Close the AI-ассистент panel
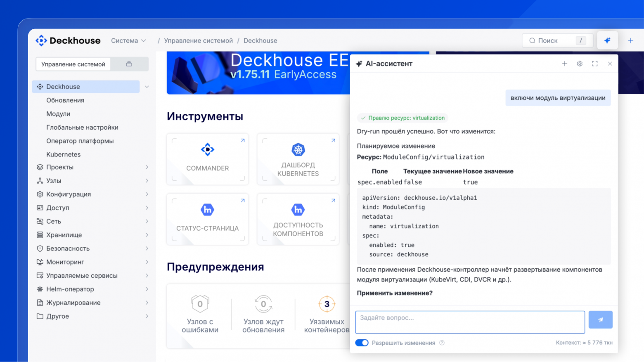Screen dimensions: 644x362 pos(610,64)
